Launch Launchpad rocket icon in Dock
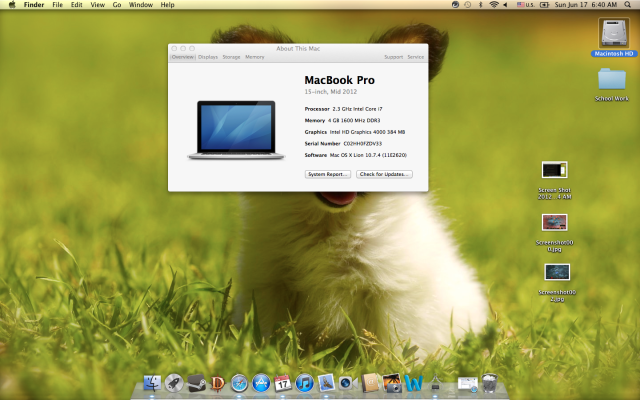 point(174,383)
